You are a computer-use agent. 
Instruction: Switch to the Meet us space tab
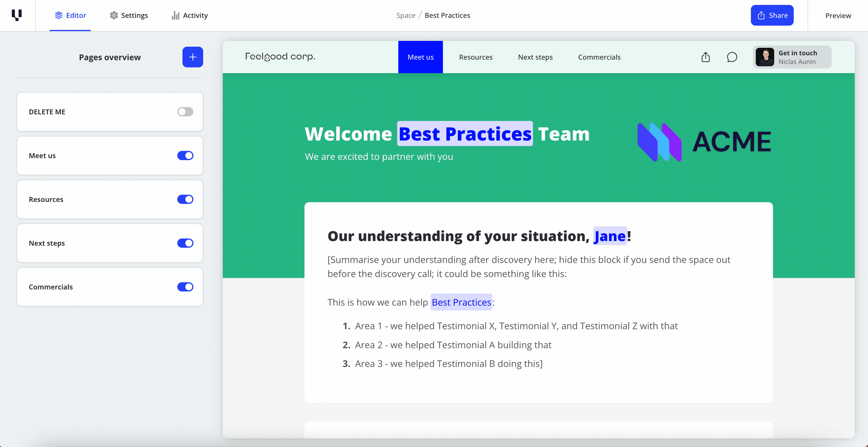[420, 57]
